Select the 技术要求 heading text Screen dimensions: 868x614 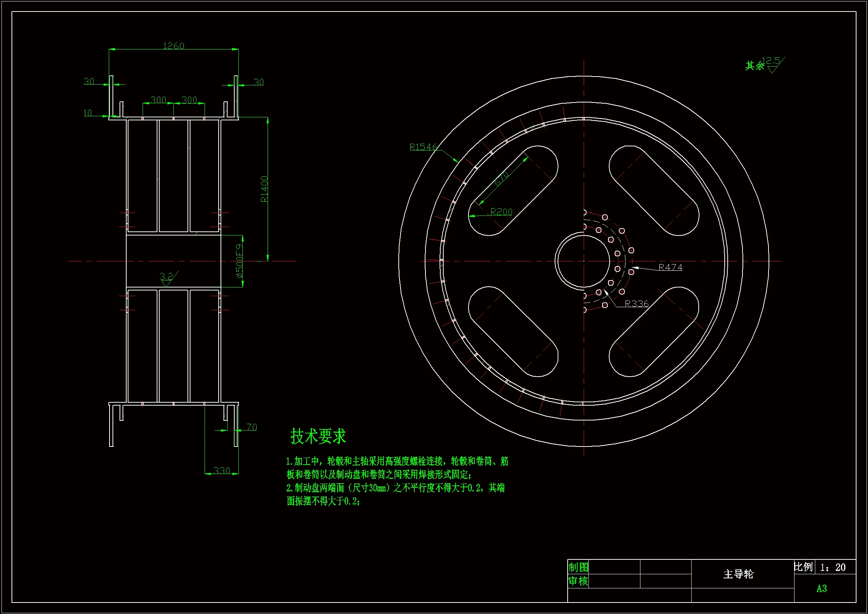318,436
